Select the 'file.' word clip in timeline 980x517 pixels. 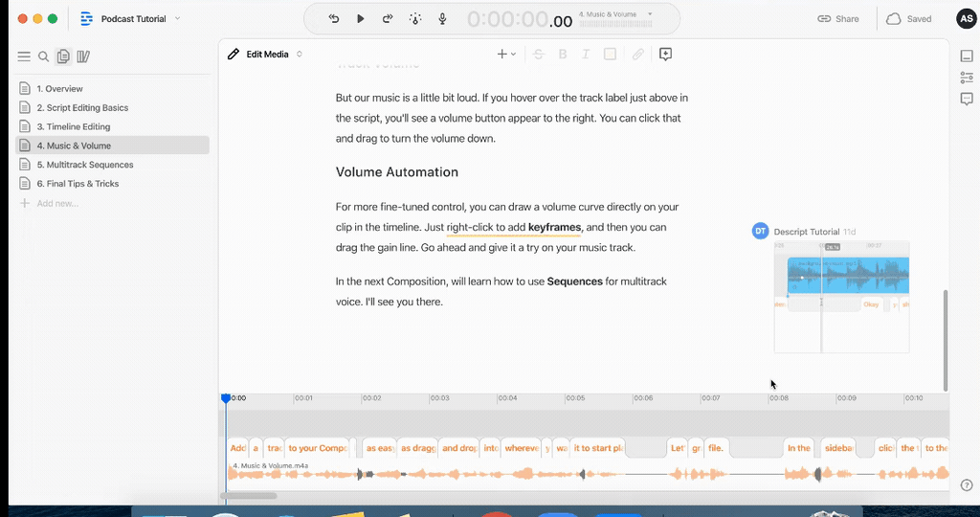click(716, 448)
